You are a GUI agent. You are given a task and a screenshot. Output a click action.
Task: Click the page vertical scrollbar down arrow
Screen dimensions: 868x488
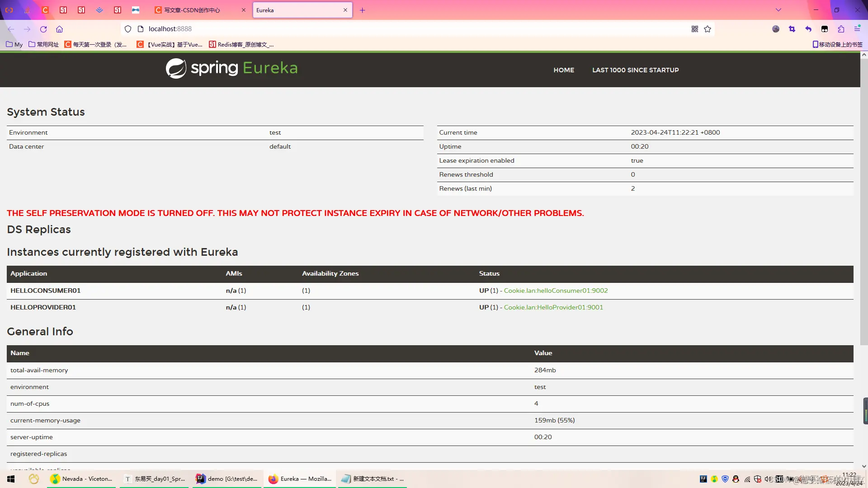(x=864, y=466)
